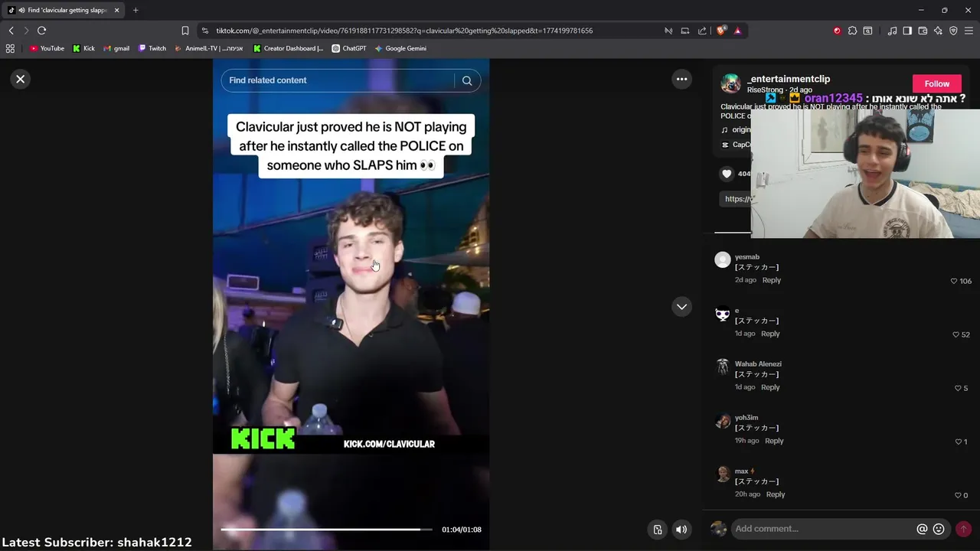Like the max comment
The image size is (980, 551).
(x=958, y=495)
